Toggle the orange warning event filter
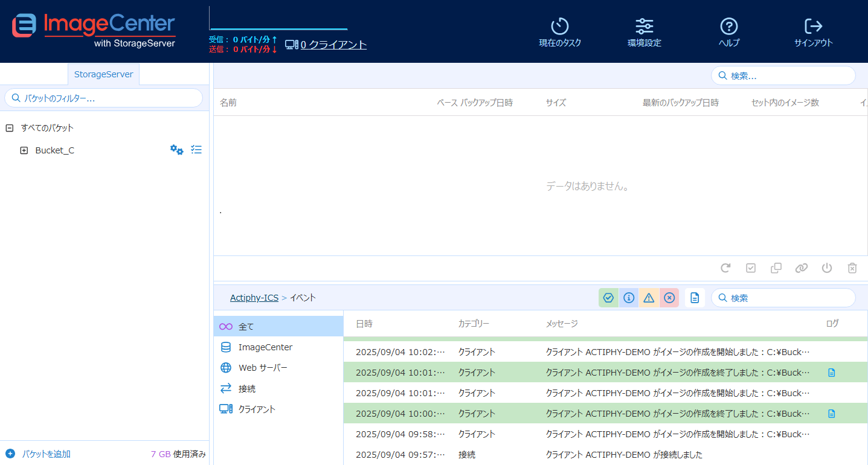The image size is (868, 465). pyautogui.click(x=649, y=298)
